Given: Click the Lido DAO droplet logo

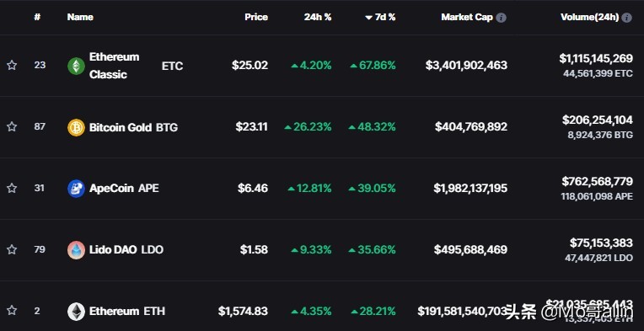Looking at the screenshot, I should click(x=76, y=250).
